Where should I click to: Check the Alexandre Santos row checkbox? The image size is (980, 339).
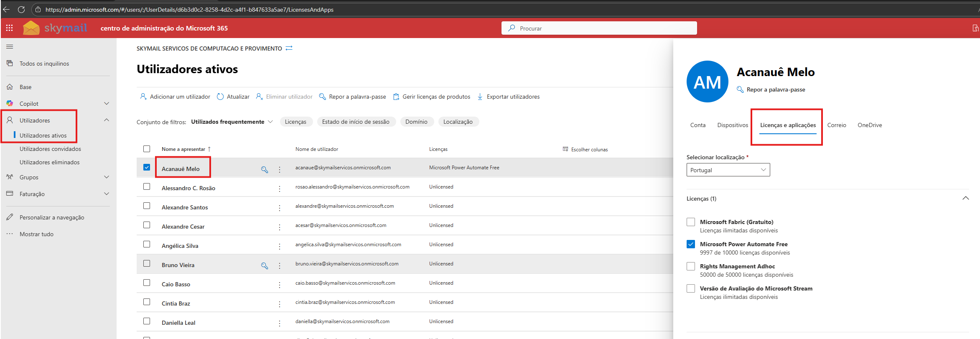(x=147, y=206)
